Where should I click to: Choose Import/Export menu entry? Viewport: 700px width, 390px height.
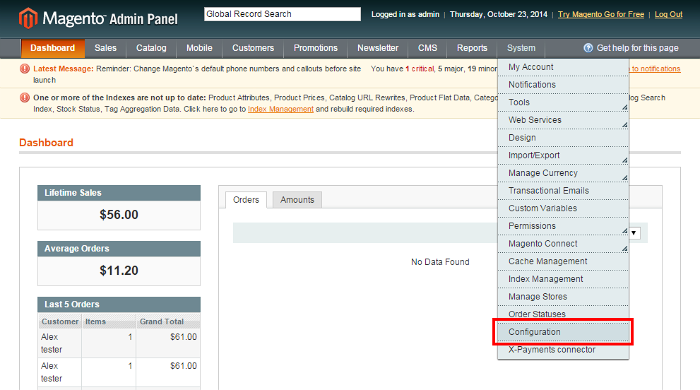coord(563,155)
